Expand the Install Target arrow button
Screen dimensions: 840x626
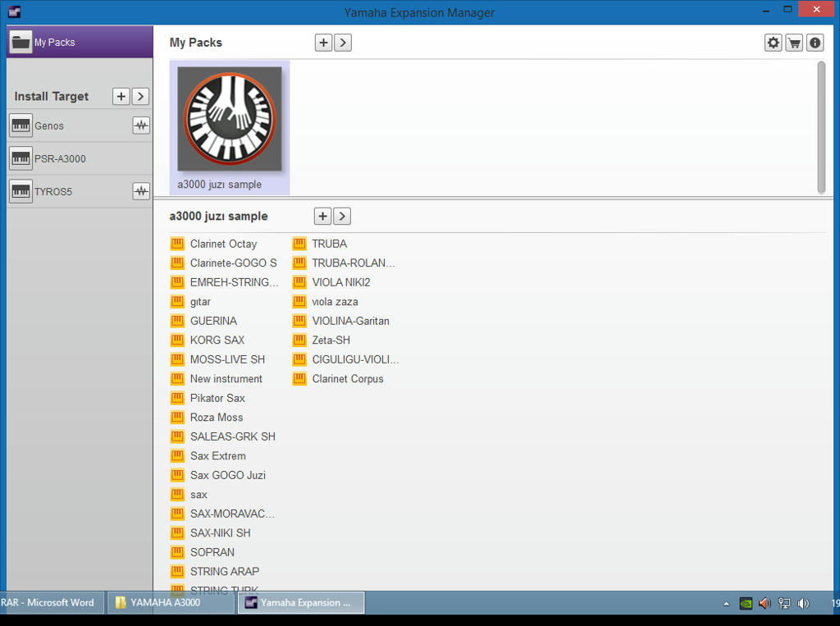pos(140,97)
